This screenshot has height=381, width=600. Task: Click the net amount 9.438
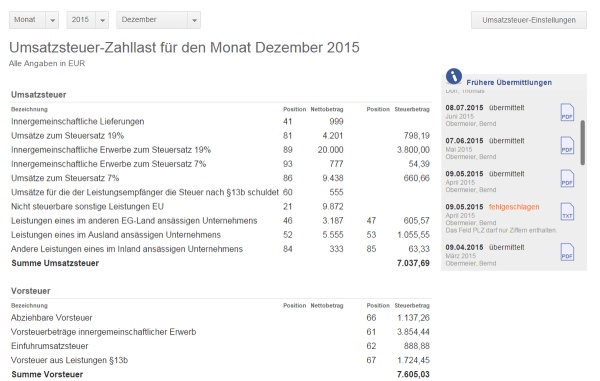[x=333, y=178]
